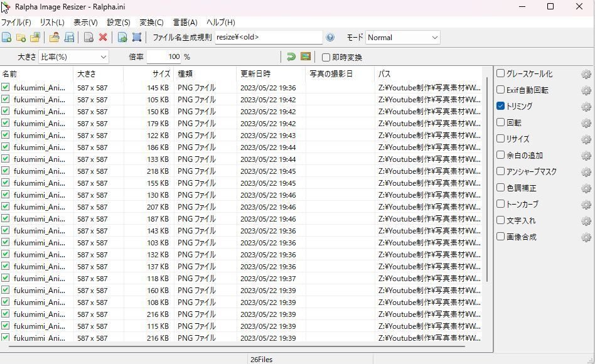Open settings gear for 画像合成
This screenshot has width=595, height=364.
586,237
